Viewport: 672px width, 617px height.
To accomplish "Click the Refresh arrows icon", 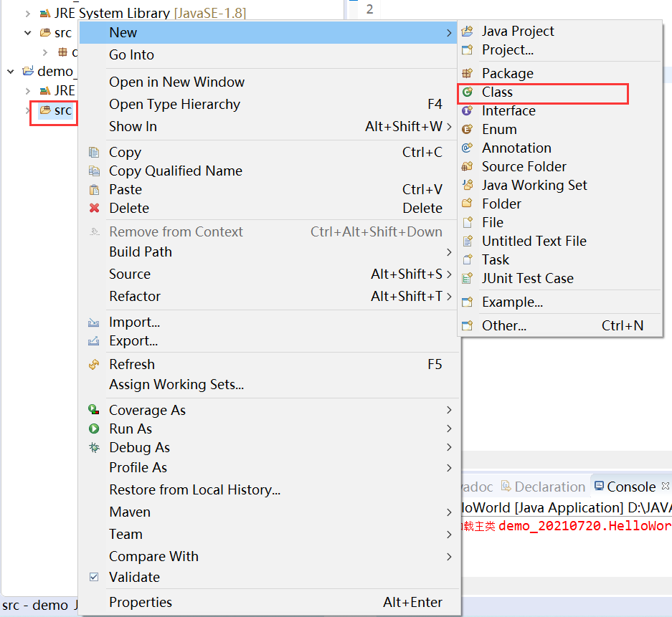I will (x=94, y=364).
